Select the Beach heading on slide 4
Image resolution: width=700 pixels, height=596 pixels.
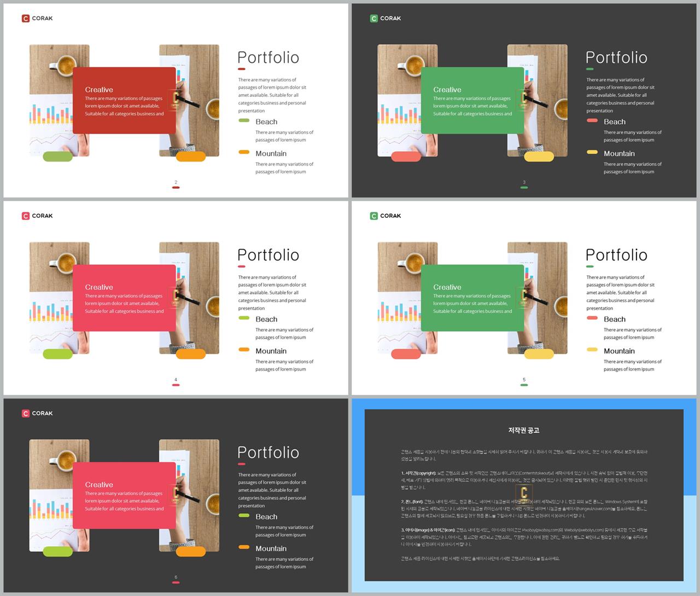click(x=266, y=319)
